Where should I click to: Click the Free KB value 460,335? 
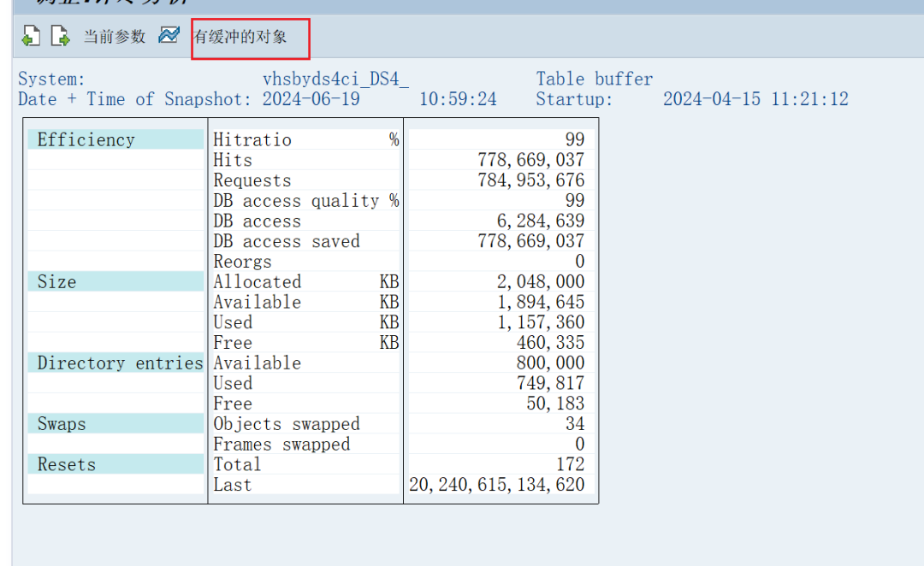point(550,342)
